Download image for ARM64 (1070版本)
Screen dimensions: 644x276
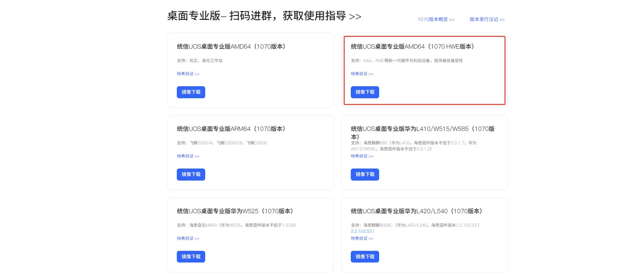pos(191,175)
